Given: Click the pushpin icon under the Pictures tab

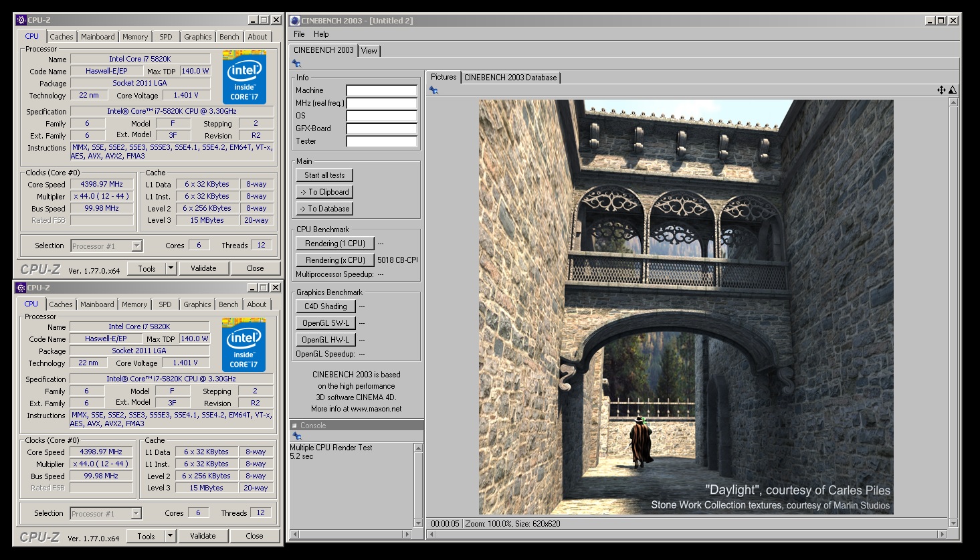Looking at the screenshot, I should [433, 90].
